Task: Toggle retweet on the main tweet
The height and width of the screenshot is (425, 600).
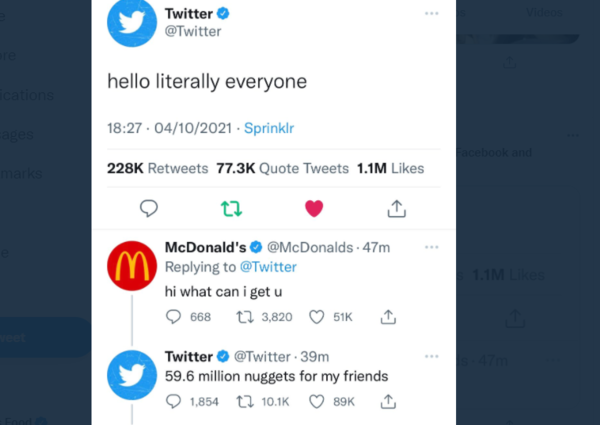Action: [x=231, y=208]
